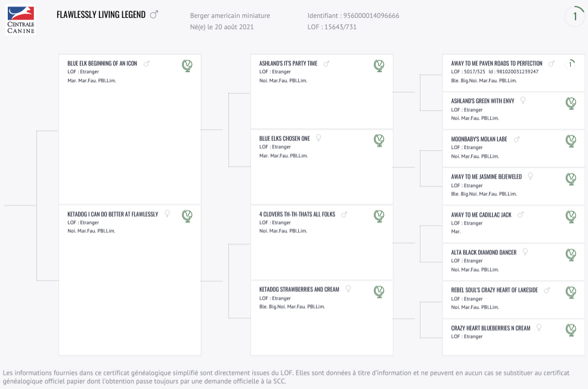
Task: Click health icon for Ashland's Green With Envy
Action: 571,103
